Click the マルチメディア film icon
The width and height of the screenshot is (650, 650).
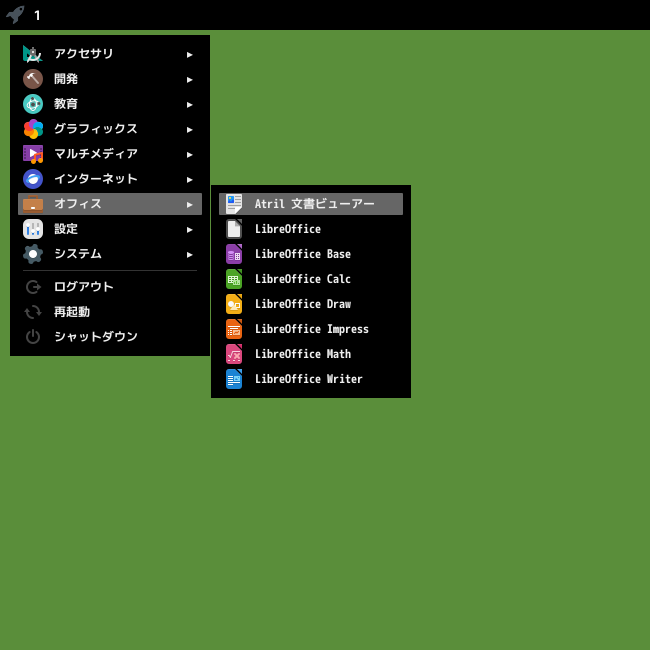pyautogui.click(x=33, y=154)
